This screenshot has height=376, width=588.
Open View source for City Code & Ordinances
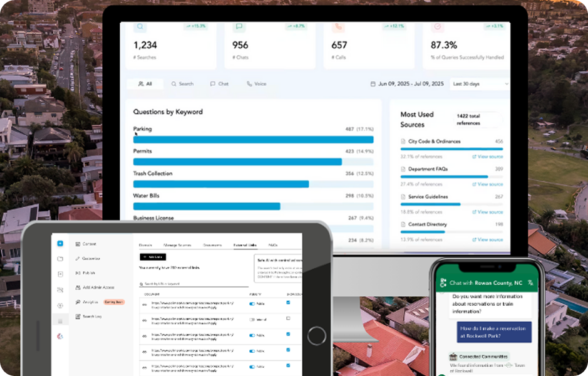pyautogui.click(x=488, y=157)
